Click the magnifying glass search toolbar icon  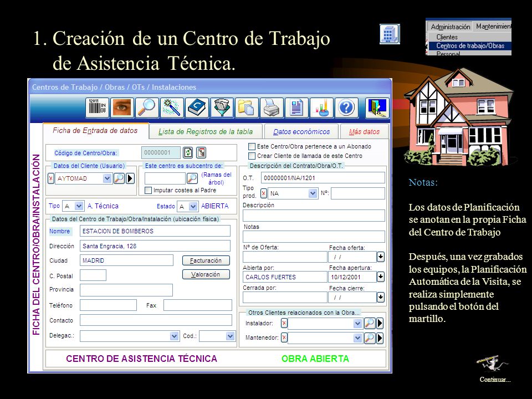(147, 108)
